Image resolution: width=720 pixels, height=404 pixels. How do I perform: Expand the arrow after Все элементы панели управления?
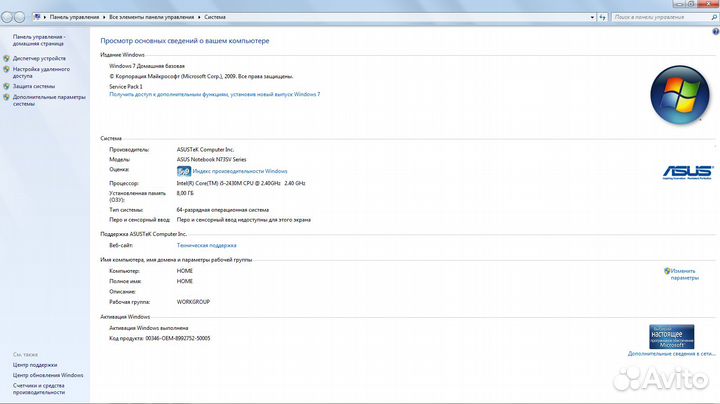tap(199, 17)
